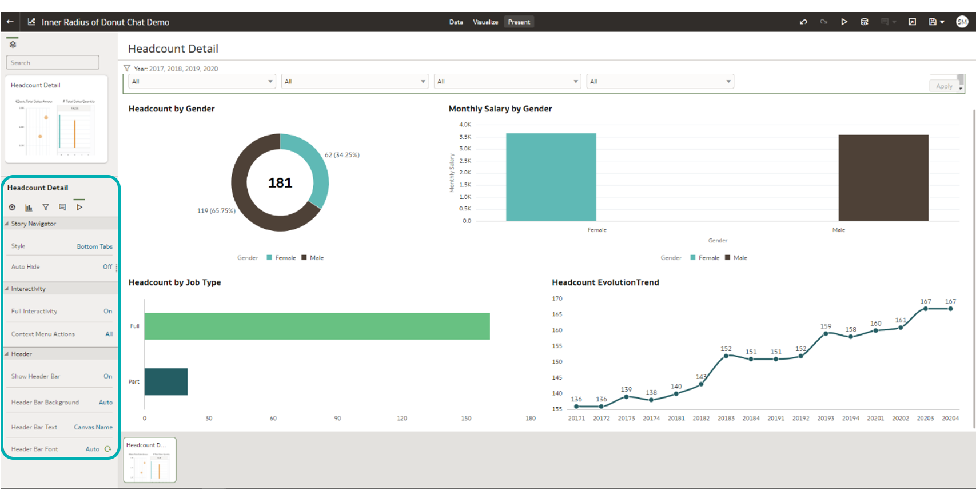The image size is (980, 502).
Task: Click the workbook chart icon beside the title
Action: click(x=31, y=22)
